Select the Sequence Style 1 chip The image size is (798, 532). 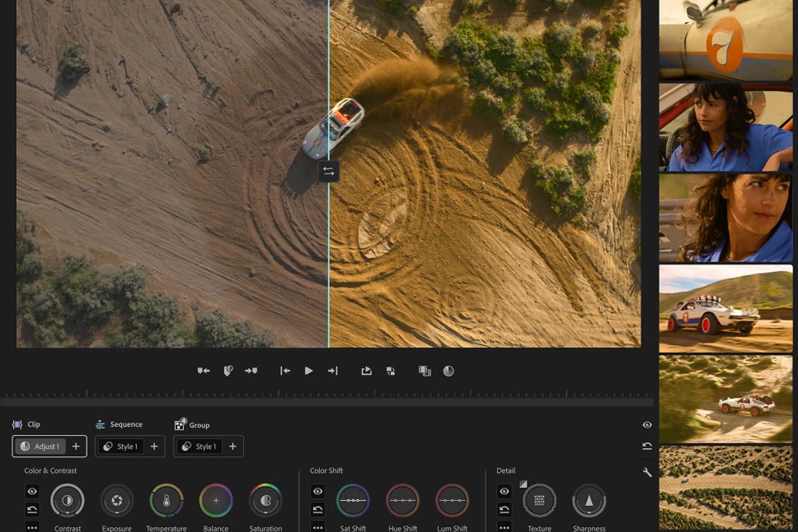pos(120,446)
